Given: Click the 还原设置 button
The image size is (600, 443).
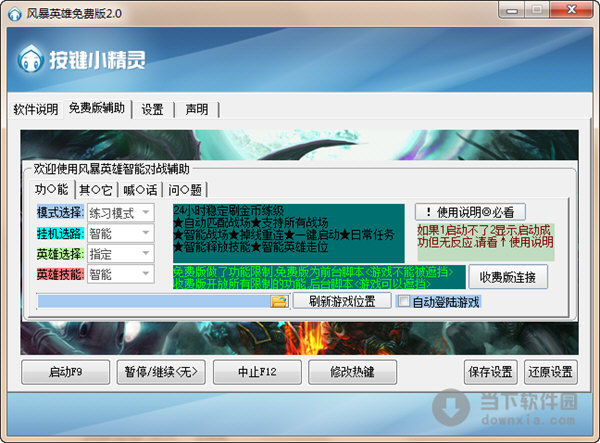Looking at the screenshot, I should pyautogui.click(x=551, y=372).
